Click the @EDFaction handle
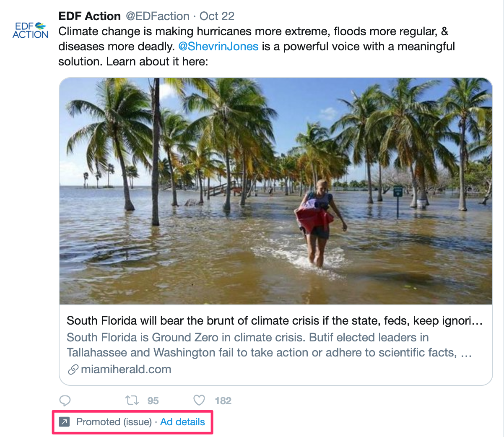This screenshot has width=504, height=437. [157, 16]
